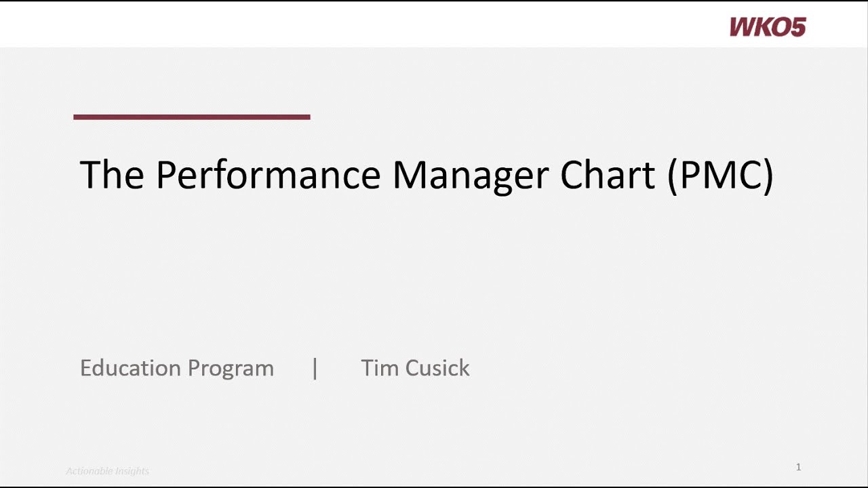Click the word "Program" in the subtitle
The width and height of the screenshot is (868, 488).
[x=231, y=369]
